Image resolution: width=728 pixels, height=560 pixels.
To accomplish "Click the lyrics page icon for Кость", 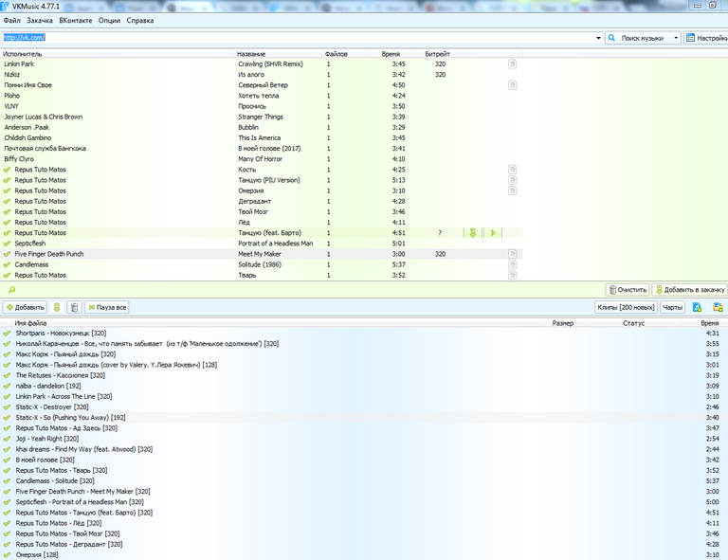I will pyautogui.click(x=513, y=170).
